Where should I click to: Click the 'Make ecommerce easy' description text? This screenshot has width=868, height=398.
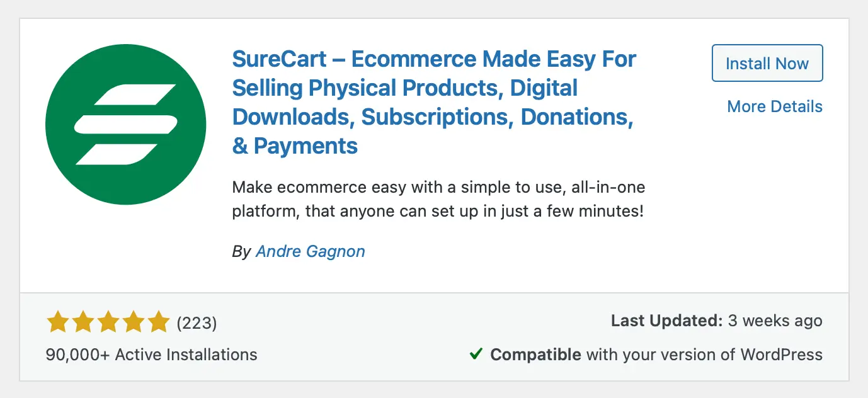coord(438,199)
